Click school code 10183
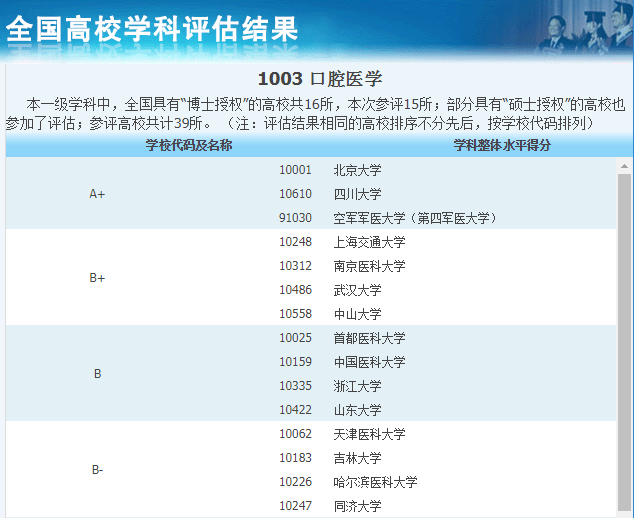The width and height of the screenshot is (637, 518). 295,457
